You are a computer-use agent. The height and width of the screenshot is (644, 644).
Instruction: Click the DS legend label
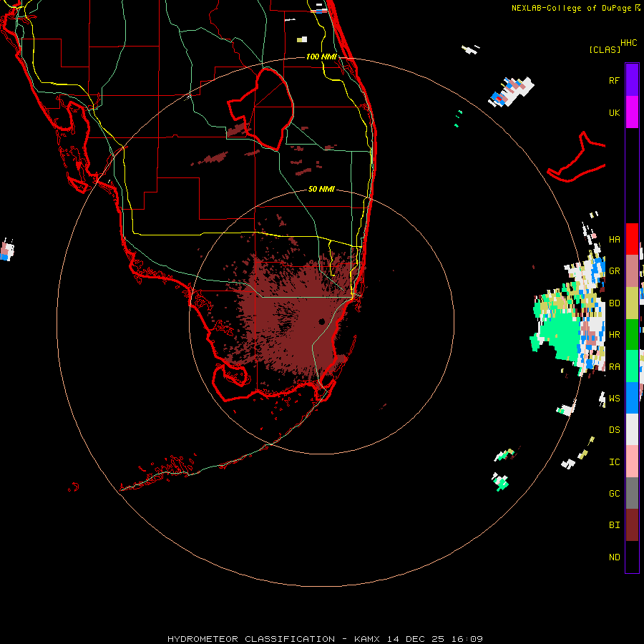click(614, 430)
